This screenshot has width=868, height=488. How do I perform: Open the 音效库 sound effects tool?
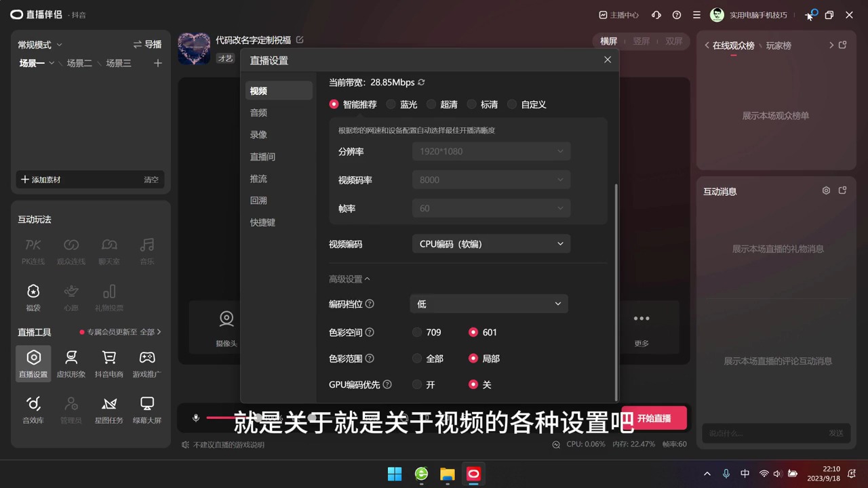(x=33, y=409)
